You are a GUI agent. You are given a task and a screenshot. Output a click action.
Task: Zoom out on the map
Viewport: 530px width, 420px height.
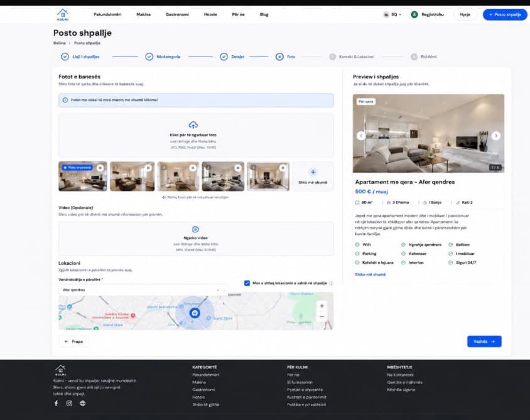point(322,316)
